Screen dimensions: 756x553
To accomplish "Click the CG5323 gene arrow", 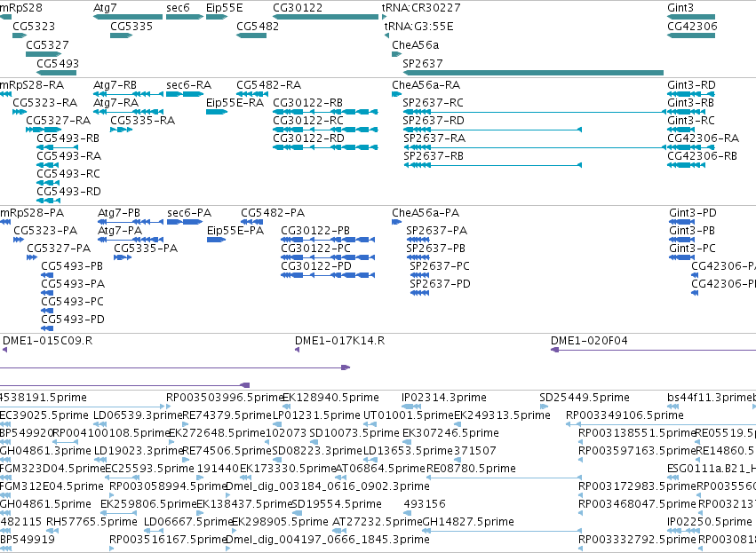I will pos(20,36).
